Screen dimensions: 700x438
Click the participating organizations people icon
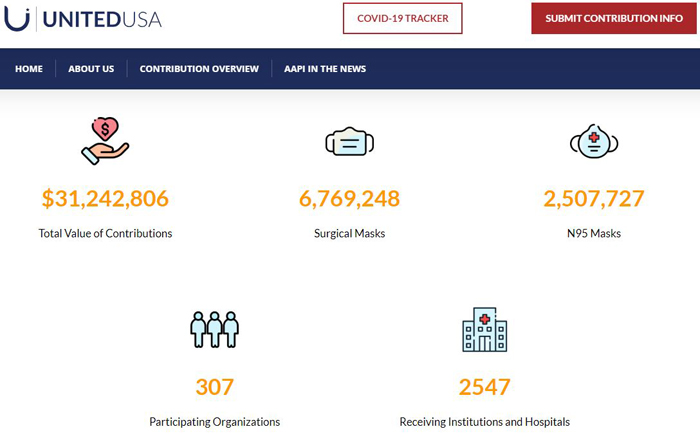pos(214,329)
